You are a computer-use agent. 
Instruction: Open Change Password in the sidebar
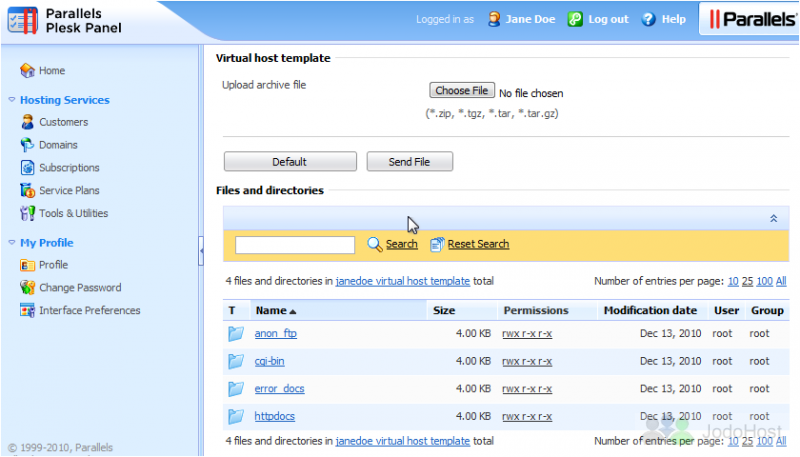tap(81, 288)
